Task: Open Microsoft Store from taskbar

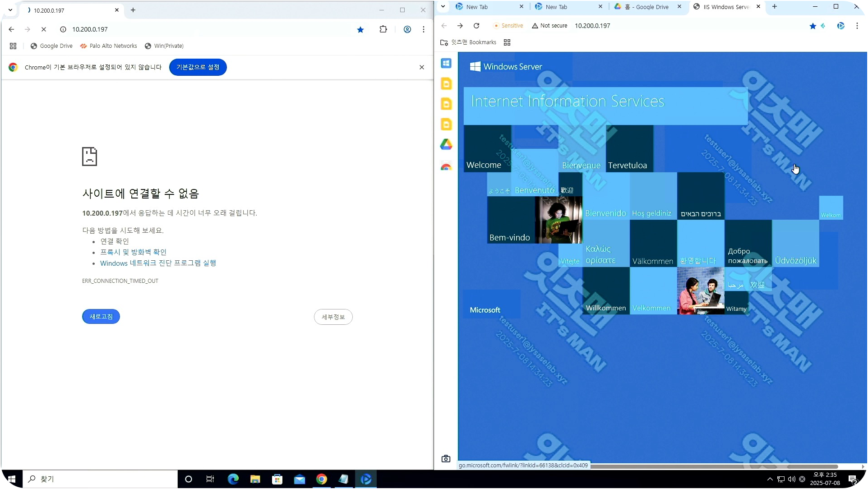Action: [x=277, y=479]
